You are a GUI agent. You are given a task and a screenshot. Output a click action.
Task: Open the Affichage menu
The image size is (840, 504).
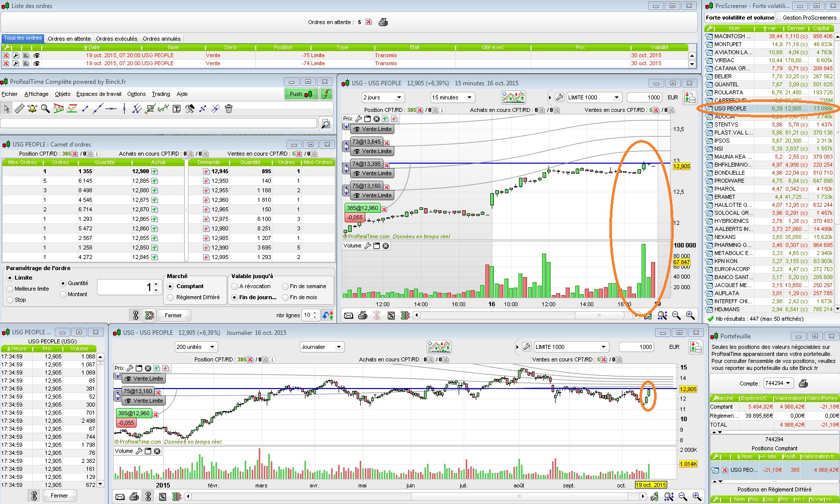(37, 94)
